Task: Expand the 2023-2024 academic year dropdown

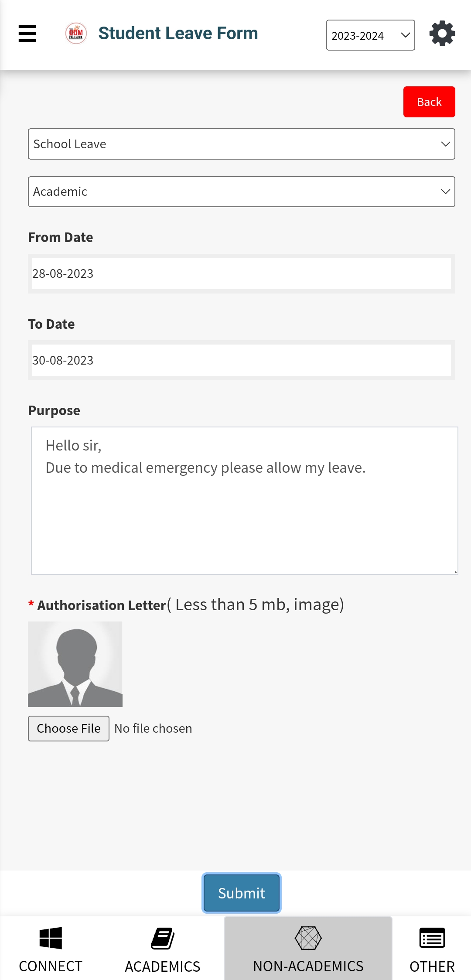Action: tap(370, 35)
